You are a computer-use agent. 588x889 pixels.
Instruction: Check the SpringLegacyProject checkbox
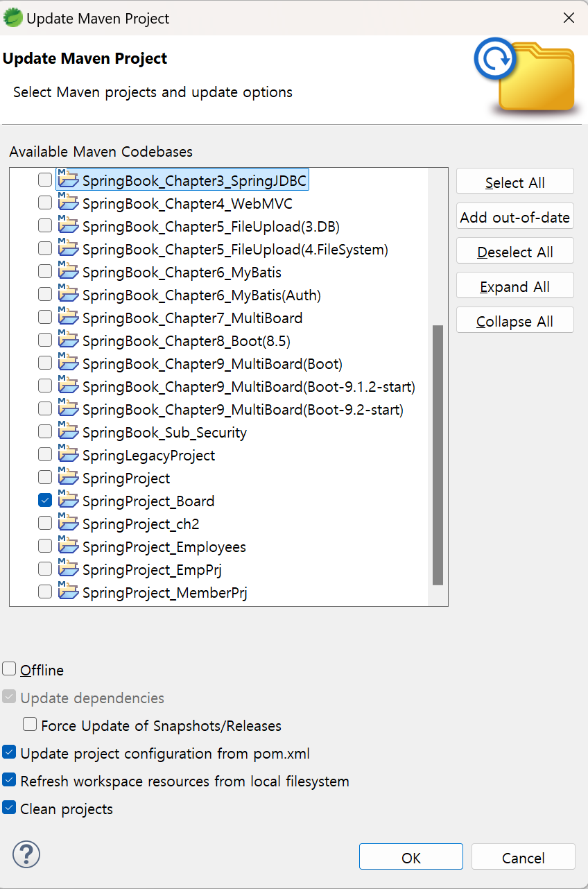[45, 454]
